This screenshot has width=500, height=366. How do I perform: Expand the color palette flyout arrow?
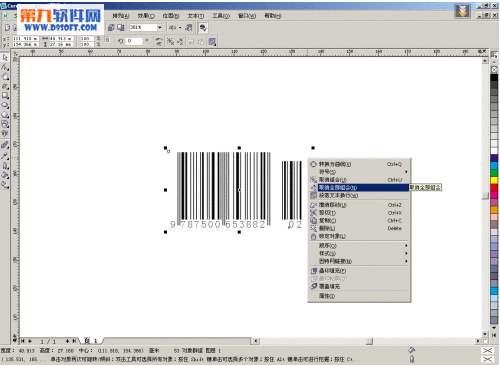tap(494, 335)
